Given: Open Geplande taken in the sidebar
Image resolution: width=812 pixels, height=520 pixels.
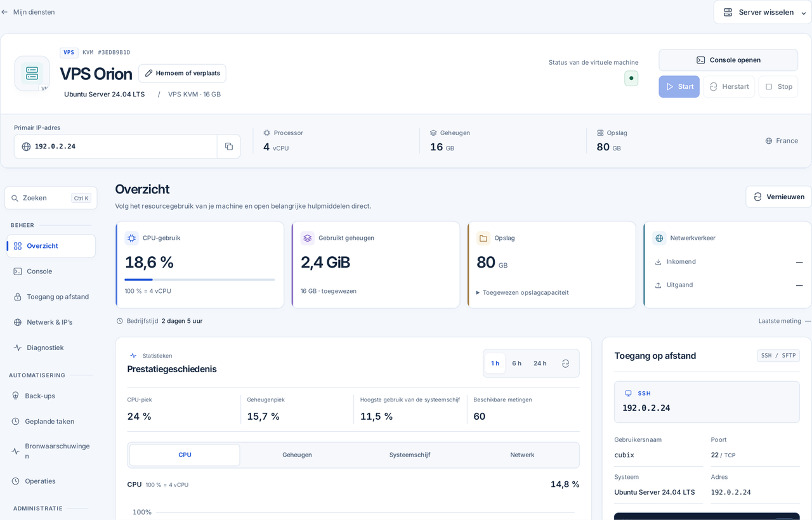Looking at the screenshot, I should coord(51,421).
